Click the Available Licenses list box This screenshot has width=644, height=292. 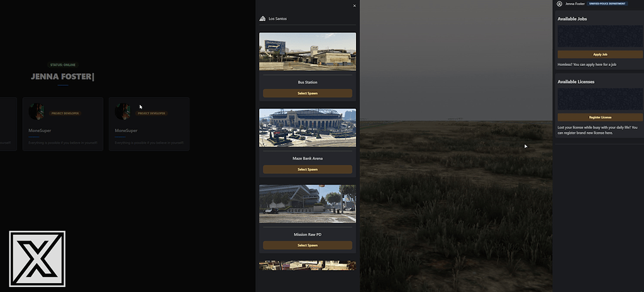coord(600,99)
